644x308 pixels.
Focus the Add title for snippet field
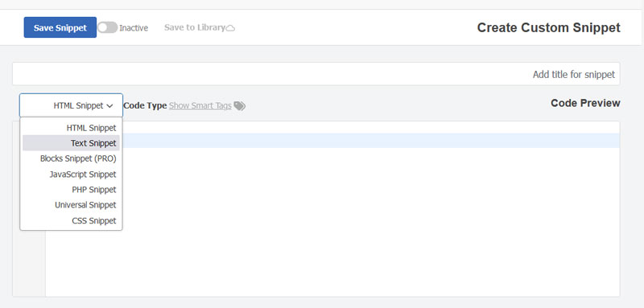point(316,74)
